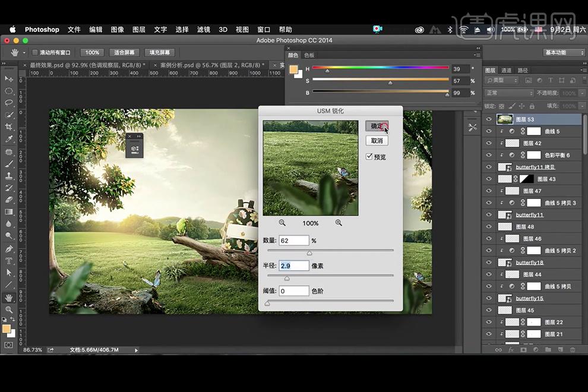588x392 pixels.
Task: Select the Zoom tool in toolbox
Action: (9, 310)
